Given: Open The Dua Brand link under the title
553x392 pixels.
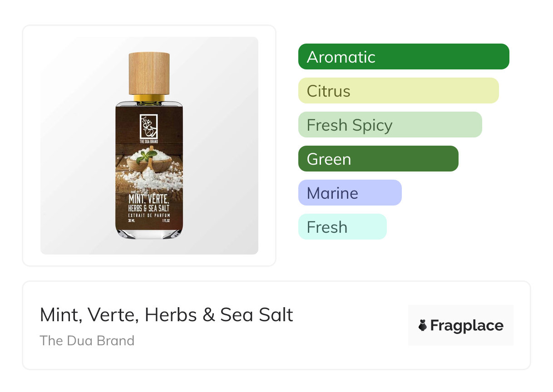Looking at the screenshot, I should [87, 341].
